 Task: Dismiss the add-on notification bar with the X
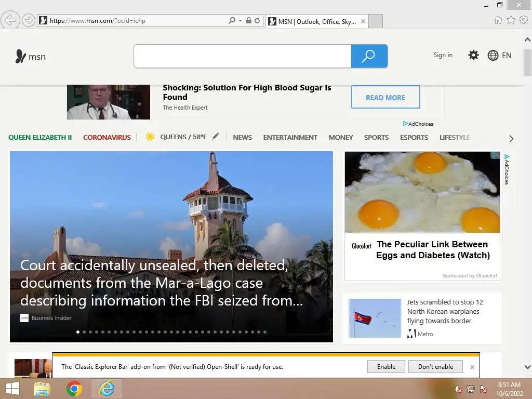[472, 367]
